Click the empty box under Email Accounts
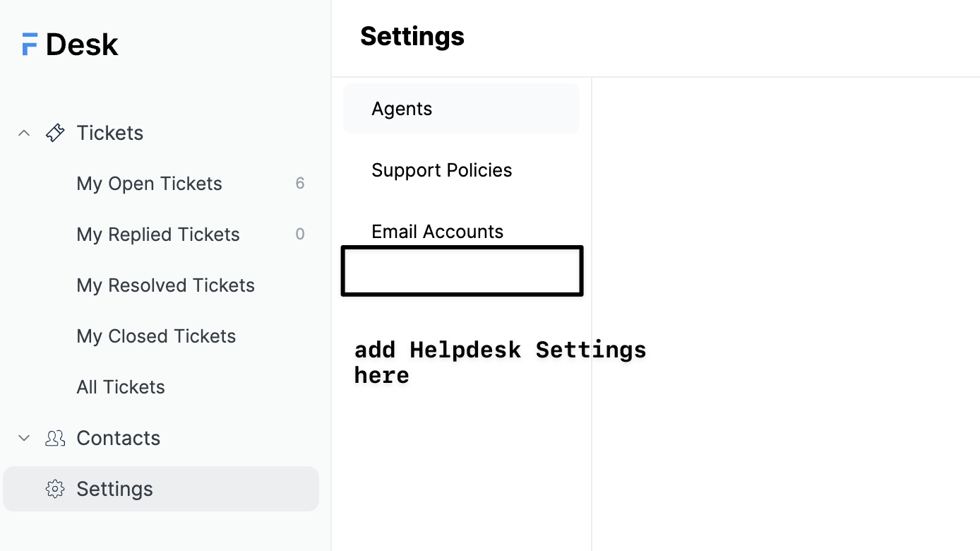Image resolution: width=980 pixels, height=551 pixels. click(462, 271)
